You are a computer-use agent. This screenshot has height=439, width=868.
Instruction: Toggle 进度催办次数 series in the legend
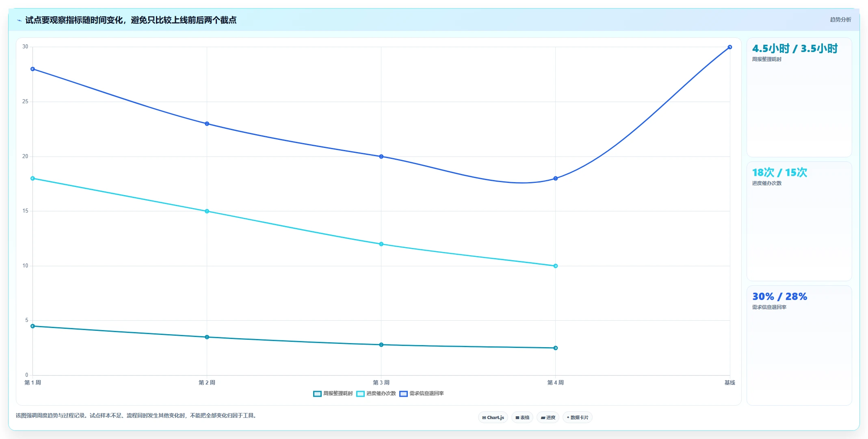(376, 393)
